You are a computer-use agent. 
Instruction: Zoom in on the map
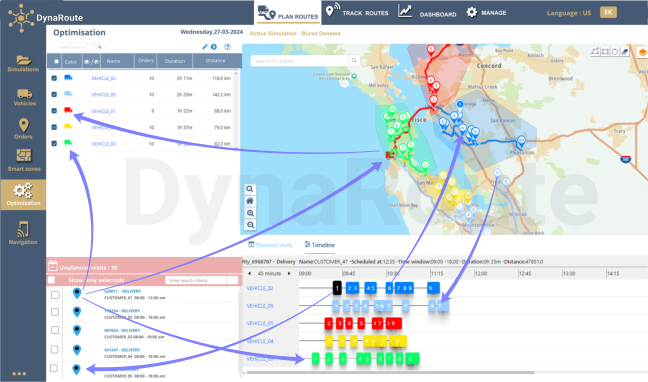pyautogui.click(x=250, y=213)
